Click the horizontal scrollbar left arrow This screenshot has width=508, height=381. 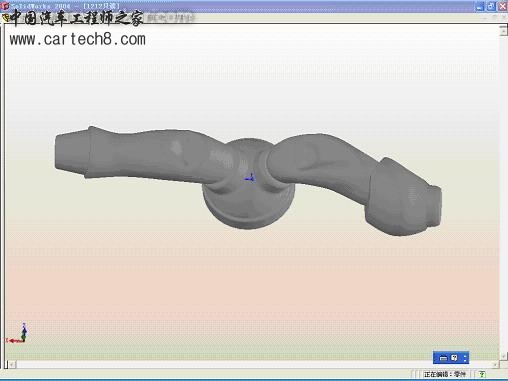12,365
